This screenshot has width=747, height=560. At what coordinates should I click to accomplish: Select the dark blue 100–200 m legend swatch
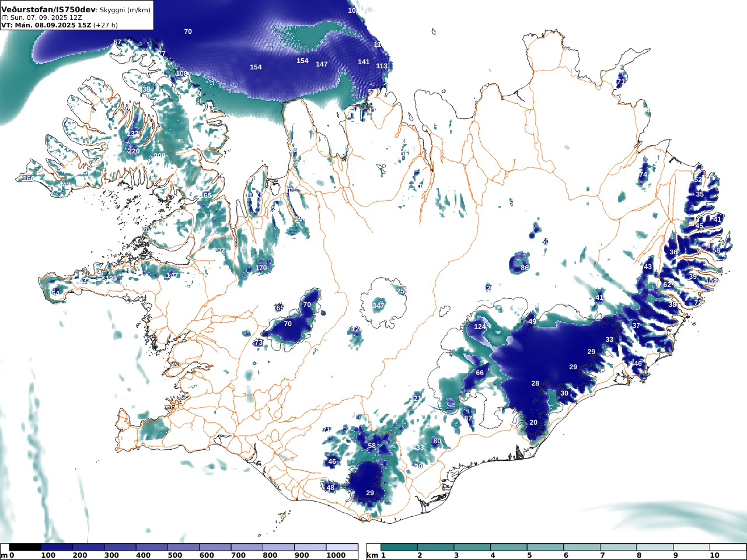coord(57,547)
